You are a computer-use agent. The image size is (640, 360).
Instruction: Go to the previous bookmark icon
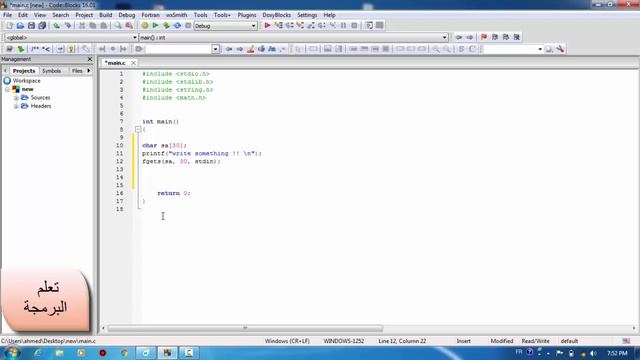point(495,37)
